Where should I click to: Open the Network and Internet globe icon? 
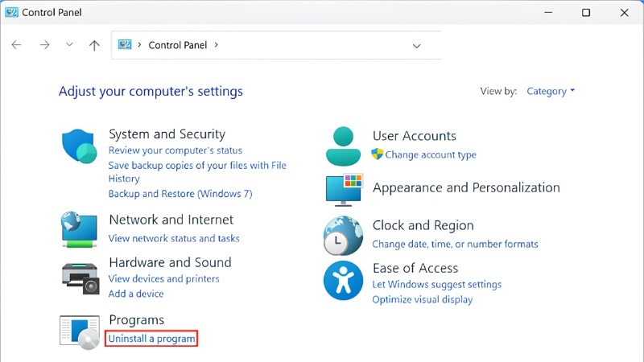(x=79, y=229)
